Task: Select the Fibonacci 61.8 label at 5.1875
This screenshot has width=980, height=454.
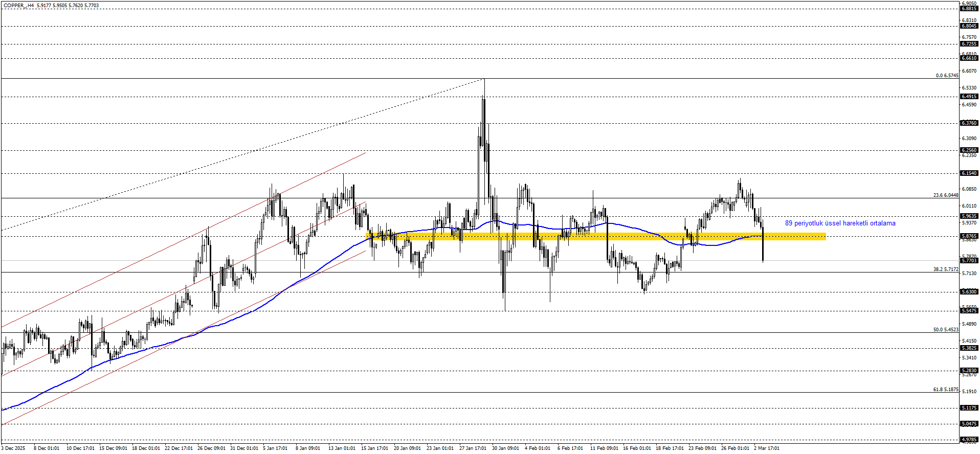Action: coord(945,390)
